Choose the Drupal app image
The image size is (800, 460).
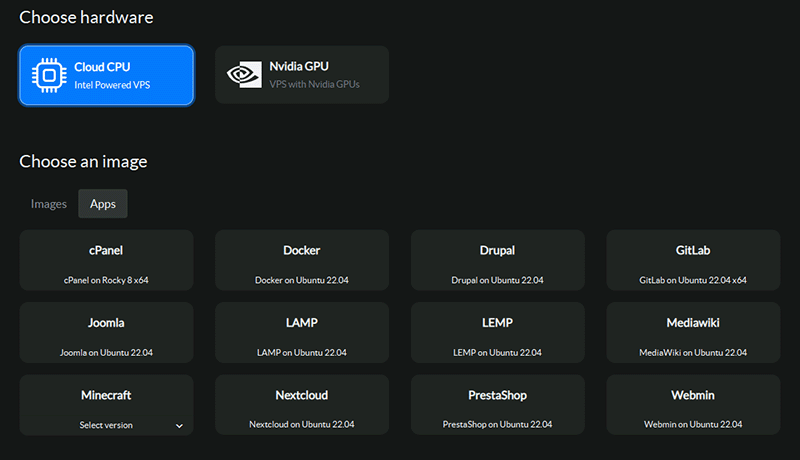click(x=497, y=260)
